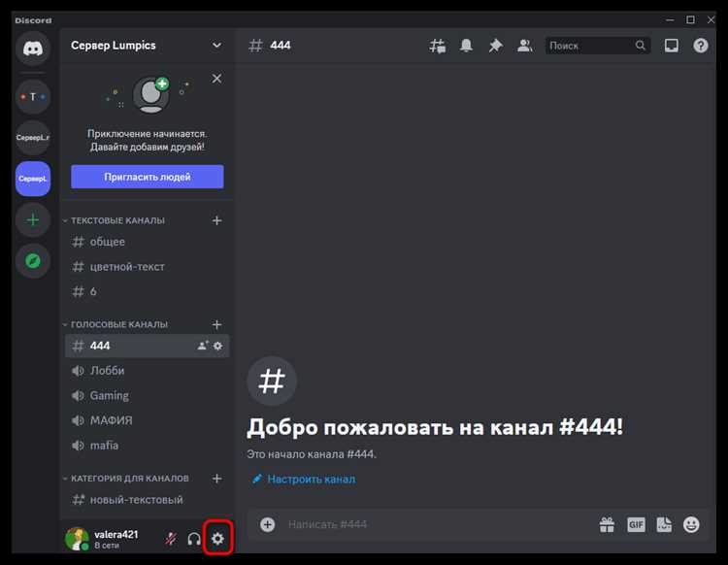Collapse КАТЕГОРИЯ ДЛЯ КАНАЛОВ category
This screenshot has height=565, width=728.
click(x=125, y=479)
